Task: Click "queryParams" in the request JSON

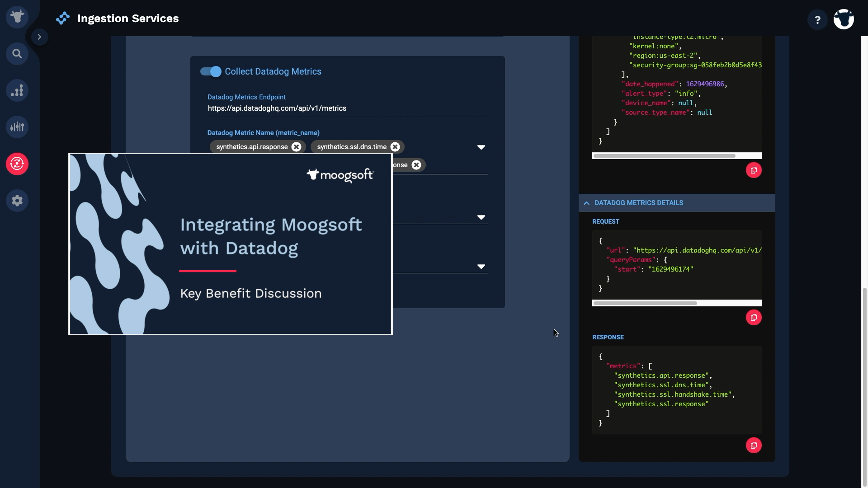Action: point(631,260)
